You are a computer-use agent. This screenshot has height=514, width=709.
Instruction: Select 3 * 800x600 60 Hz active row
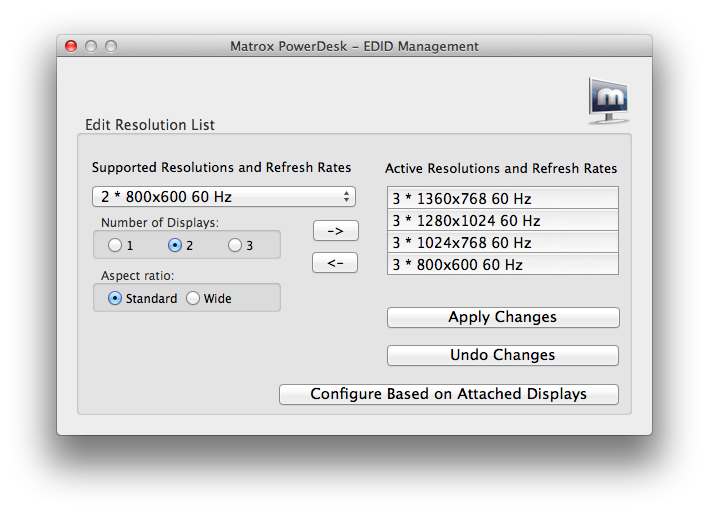pos(503,264)
